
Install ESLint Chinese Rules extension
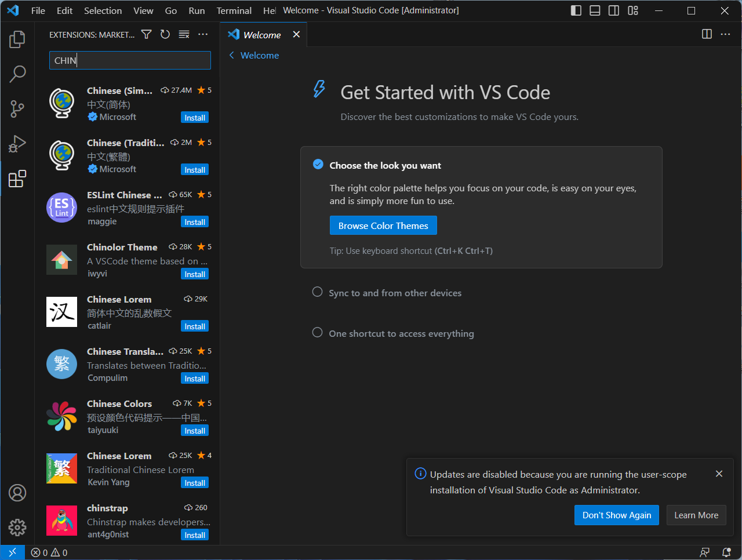[x=195, y=222]
